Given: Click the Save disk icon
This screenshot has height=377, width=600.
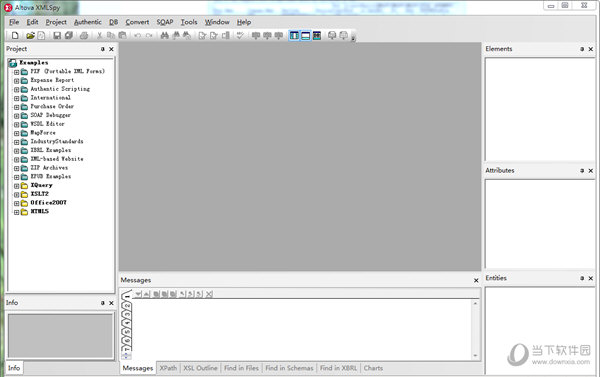Looking at the screenshot, I should pyautogui.click(x=57, y=36).
